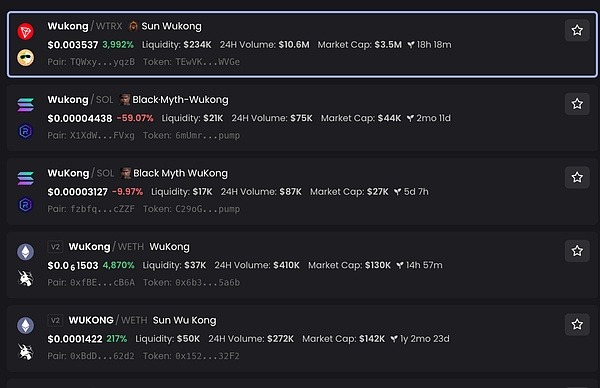Favorite the Wukong/WTRX Sun Wukong pair

coord(577,30)
